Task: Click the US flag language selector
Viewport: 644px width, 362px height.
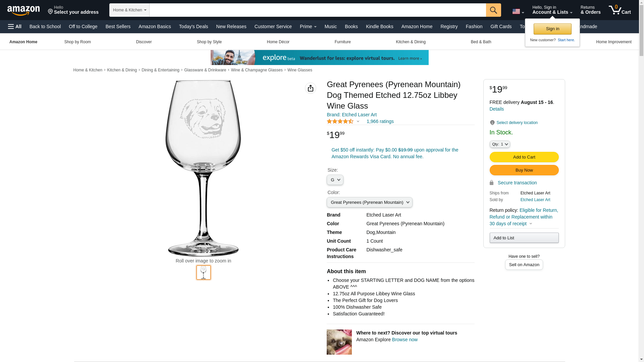Action: pos(518,11)
